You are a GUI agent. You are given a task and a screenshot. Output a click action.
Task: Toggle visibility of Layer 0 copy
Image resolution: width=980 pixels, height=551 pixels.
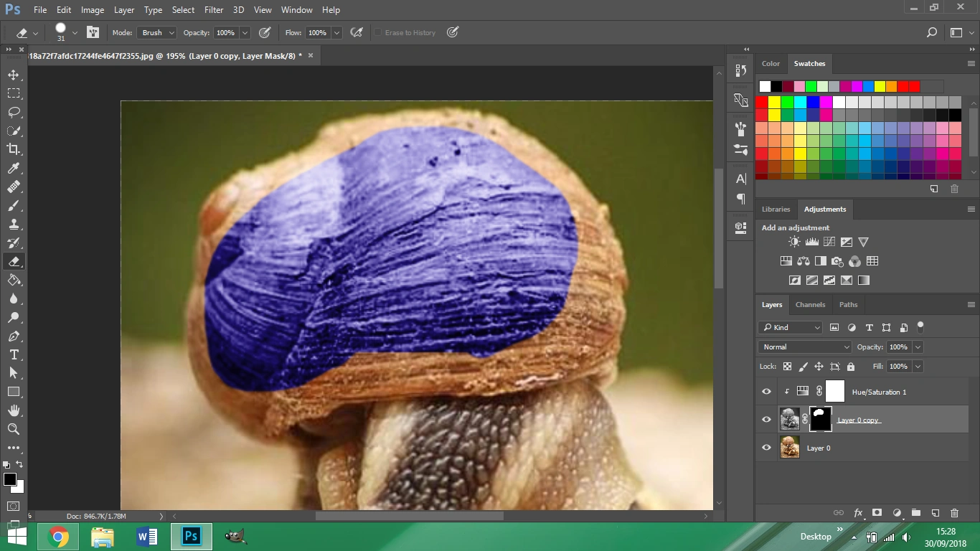tap(766, 420)
